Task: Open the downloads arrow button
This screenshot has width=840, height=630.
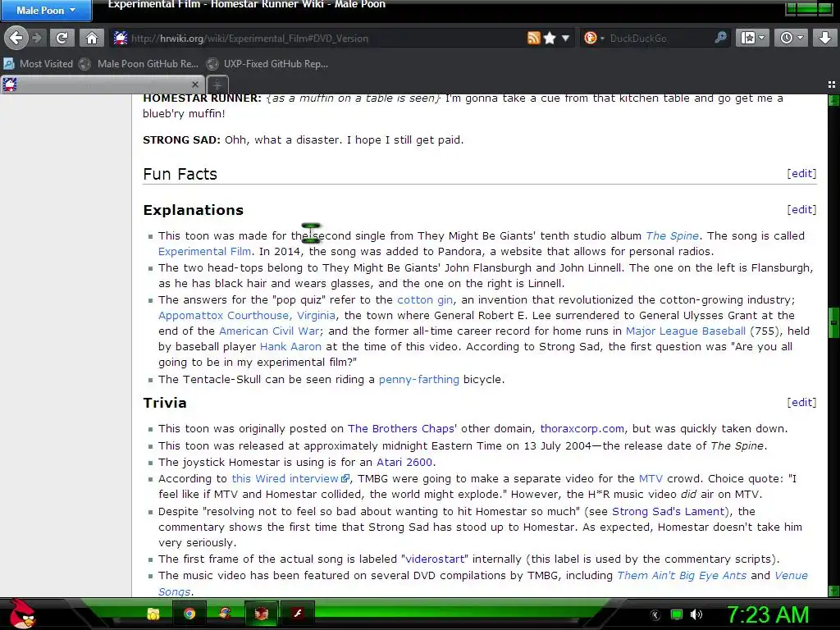Action: pyautogui.click(x=824, y=38)
